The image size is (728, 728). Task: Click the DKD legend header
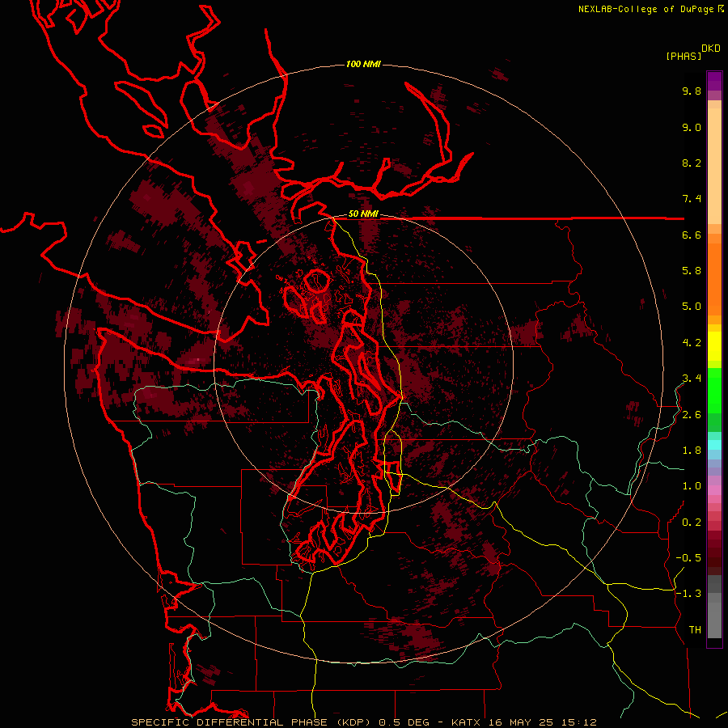coord(710,49)
